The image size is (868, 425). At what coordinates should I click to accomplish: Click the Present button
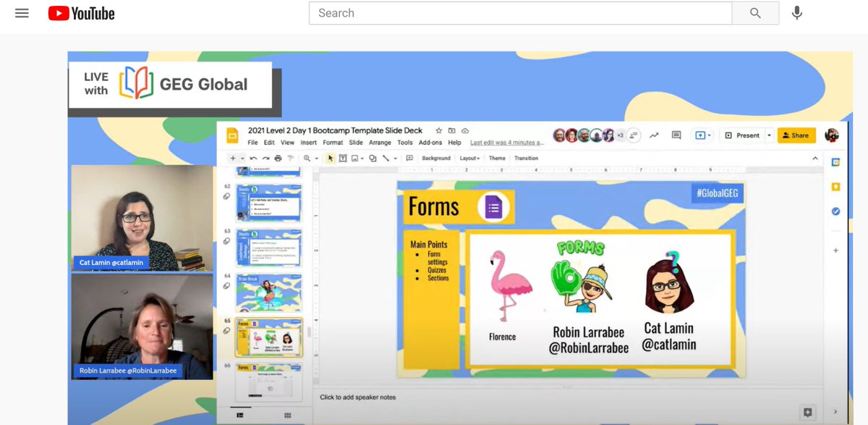(743, 135)
